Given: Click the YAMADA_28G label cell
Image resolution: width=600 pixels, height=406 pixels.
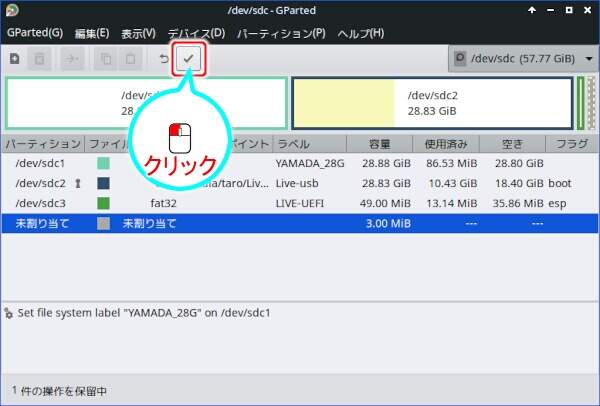Looking at the screenshot, I should 310,163.
